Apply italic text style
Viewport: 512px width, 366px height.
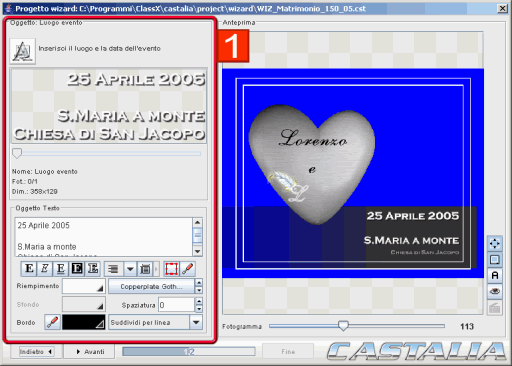tap(45, 269)
